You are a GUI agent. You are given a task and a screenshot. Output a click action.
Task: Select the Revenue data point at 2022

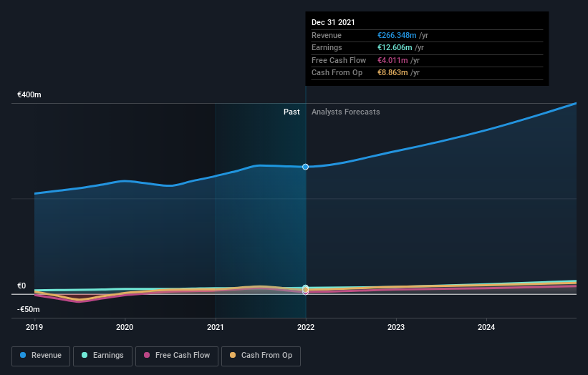pos(306,167)
